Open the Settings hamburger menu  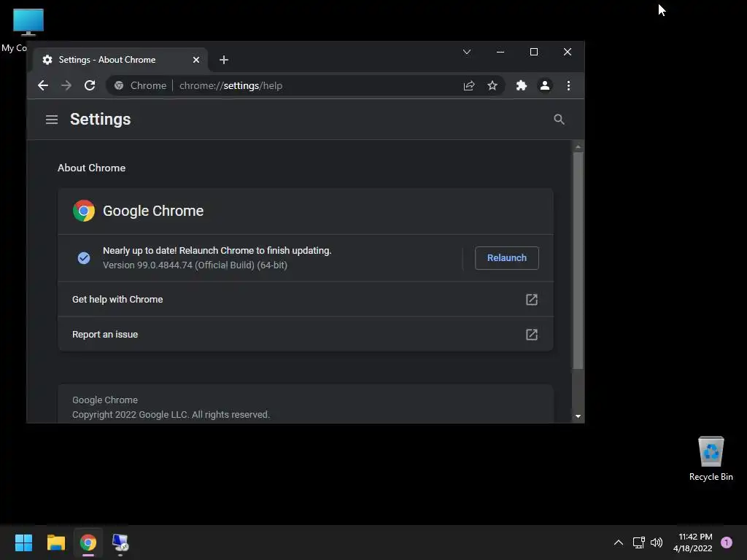[x=52, y=120]
